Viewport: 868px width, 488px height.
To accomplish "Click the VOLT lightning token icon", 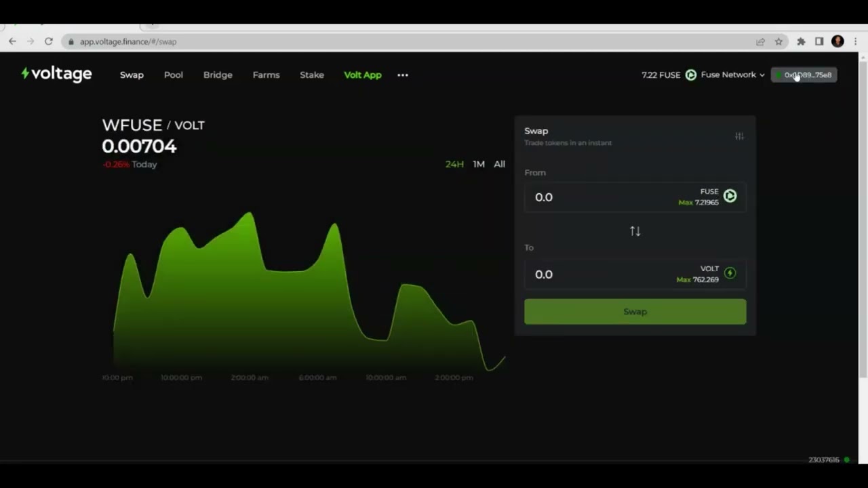I will (730, 273).
